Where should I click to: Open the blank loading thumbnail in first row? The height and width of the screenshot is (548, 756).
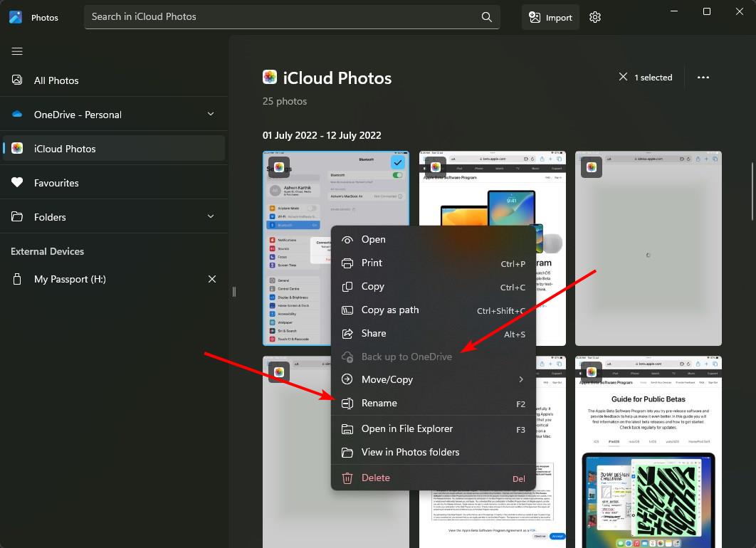(648, 248)
